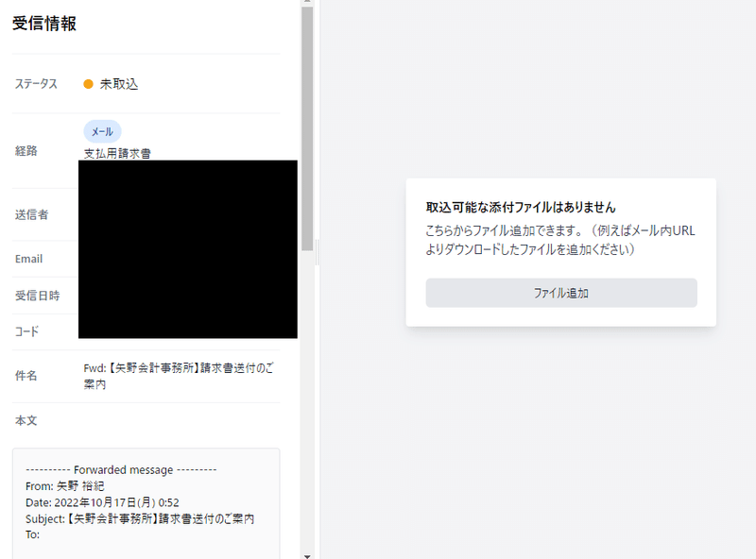Click the Subject: line in email body

coord(140,519)
